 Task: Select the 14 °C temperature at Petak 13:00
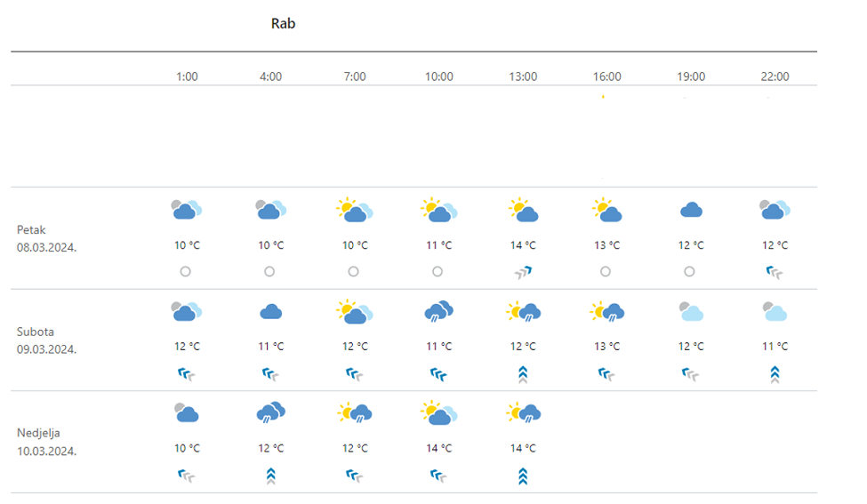(523, 245)
